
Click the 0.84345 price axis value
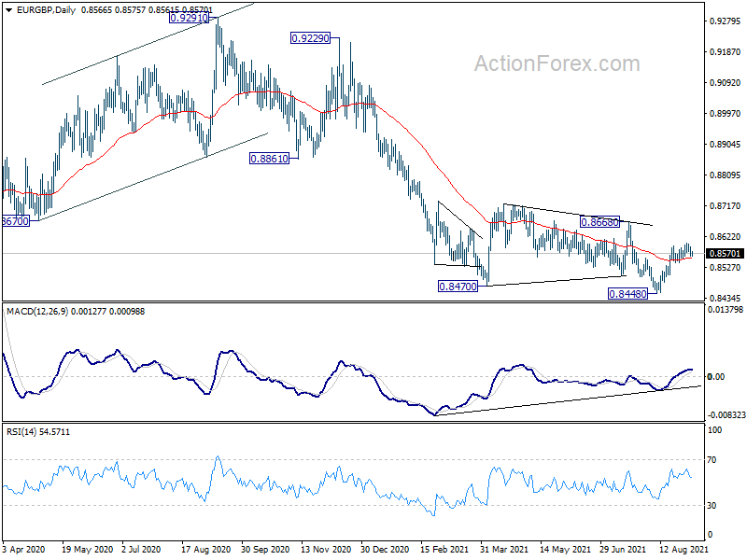click(x=725, y=298)
